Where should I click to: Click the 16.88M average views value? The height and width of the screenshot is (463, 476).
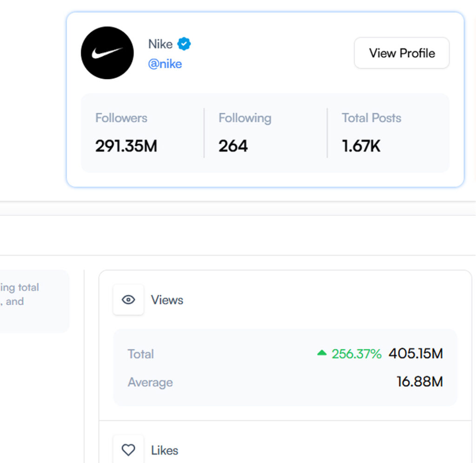pos(420,382)
